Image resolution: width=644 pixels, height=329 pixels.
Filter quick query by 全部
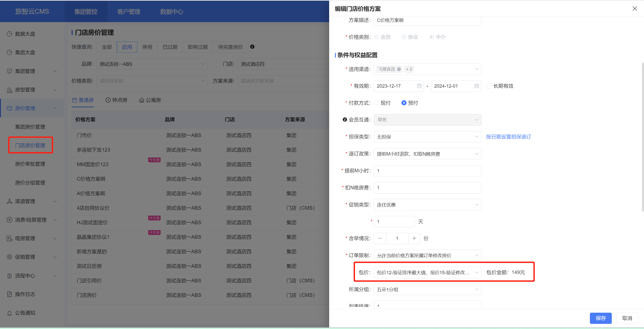coord(107,47)
